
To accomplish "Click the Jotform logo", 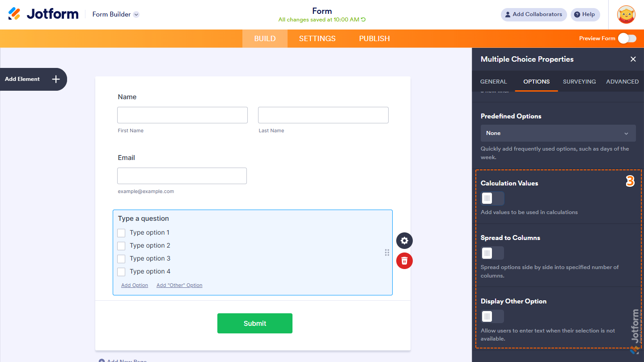I will [x=43, y=14].
